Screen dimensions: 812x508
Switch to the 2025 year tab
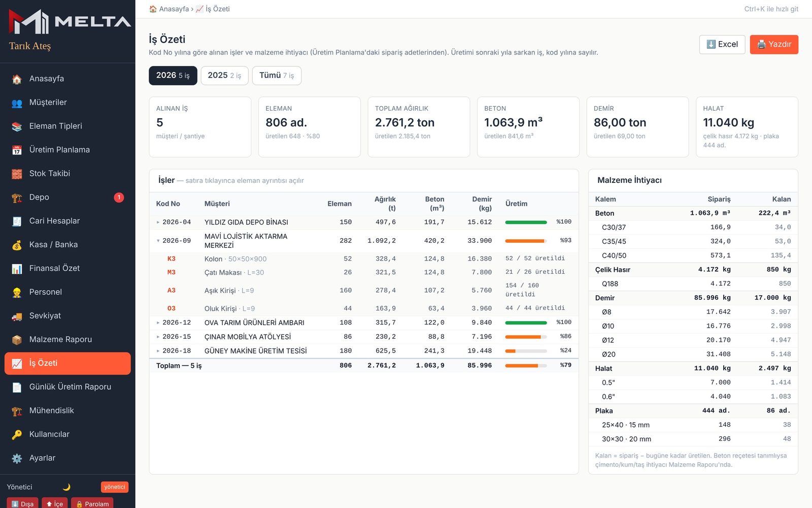tap(224, 76)
